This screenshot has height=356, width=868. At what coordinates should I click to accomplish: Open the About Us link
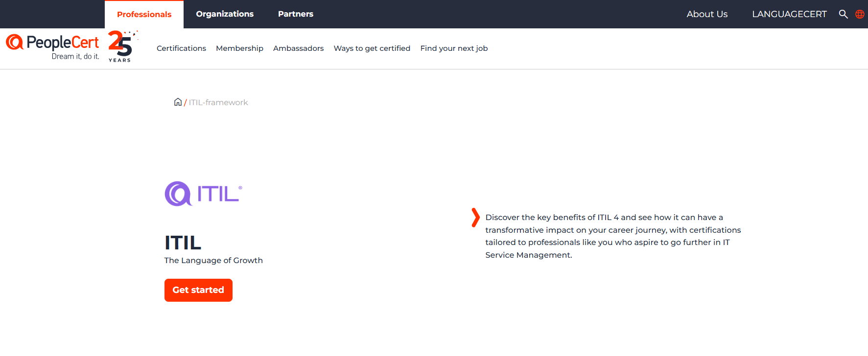tap(707, 14)
